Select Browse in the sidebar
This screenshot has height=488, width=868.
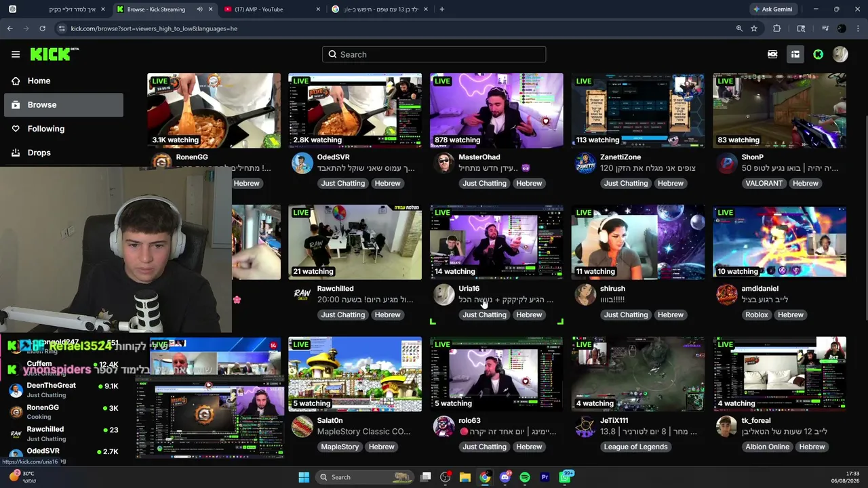(x=63, y=105)
